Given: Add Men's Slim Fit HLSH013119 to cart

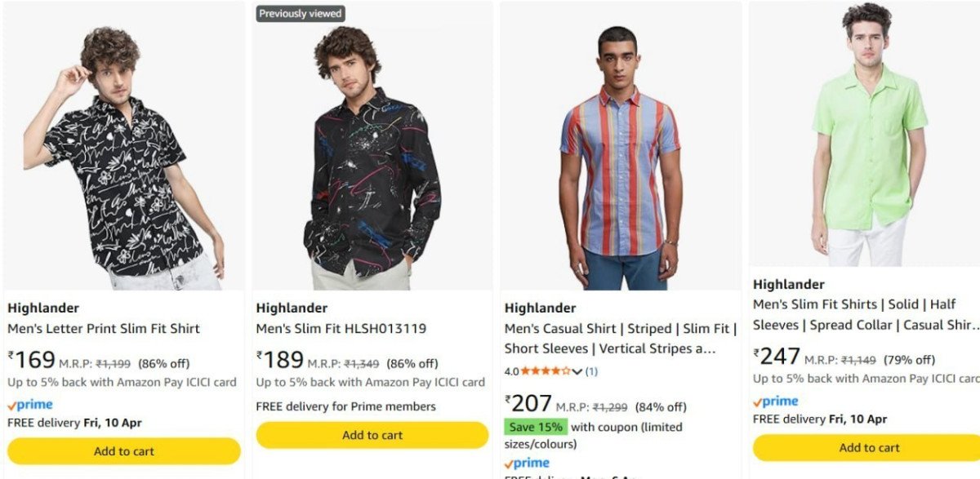Looking at the screenshot, I should 372,435.
